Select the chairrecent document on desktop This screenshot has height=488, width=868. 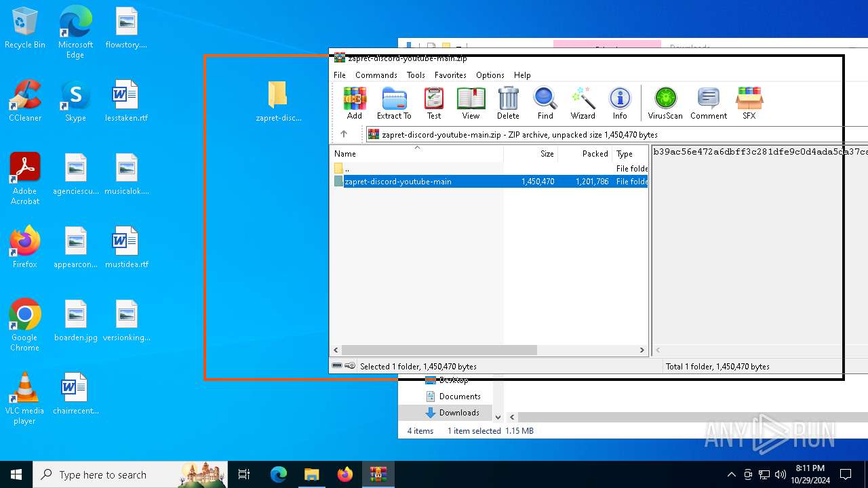pyautogui.click(x=75, y=394)
